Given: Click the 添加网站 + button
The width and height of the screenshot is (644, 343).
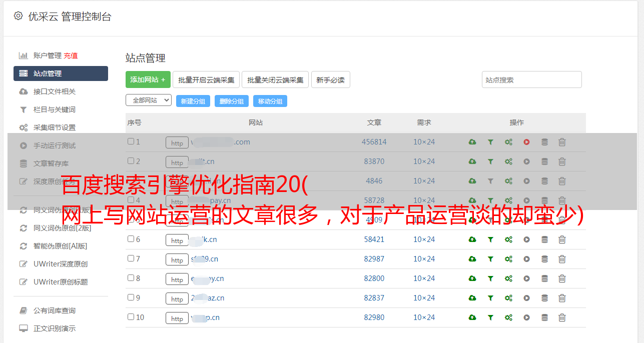Looking at the screenshot, I should coord(148,79).
